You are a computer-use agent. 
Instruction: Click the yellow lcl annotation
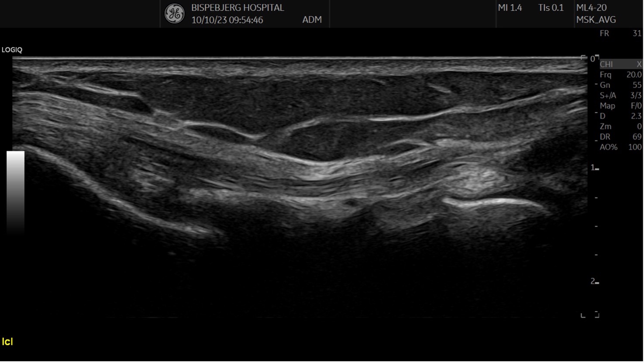(x=7, y=342)
